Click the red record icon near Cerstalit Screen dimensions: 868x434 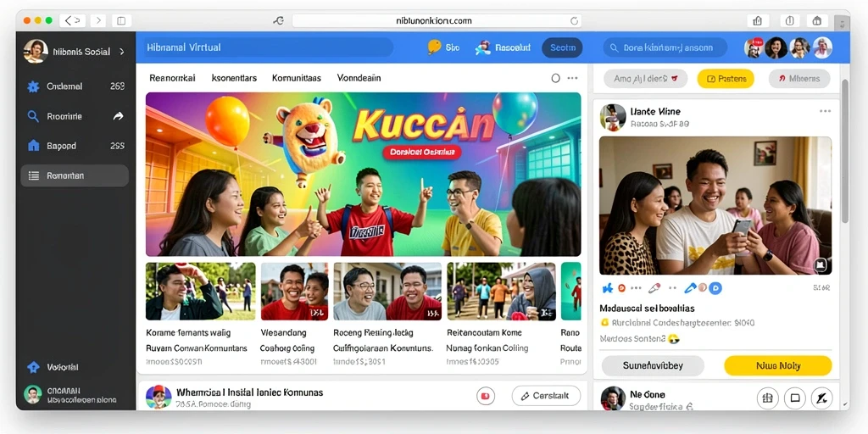[x=486, y=396]
